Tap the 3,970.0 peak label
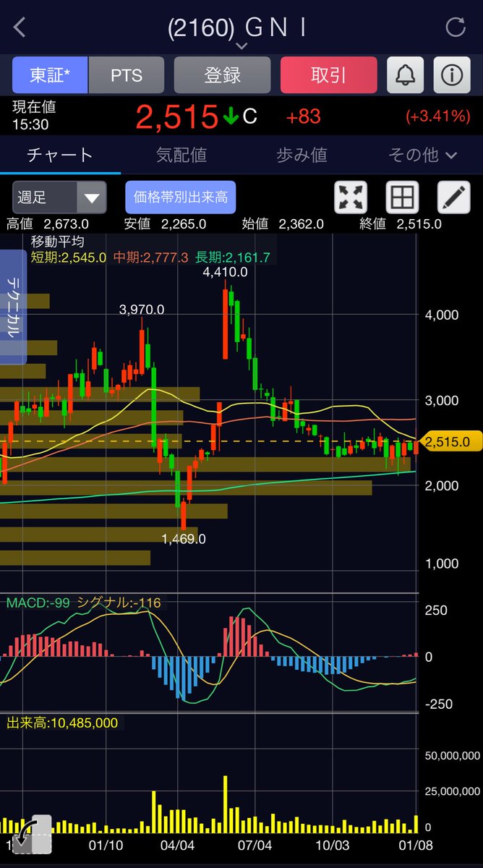The height and width of the screenshot is (868, 483). [142, 310]
